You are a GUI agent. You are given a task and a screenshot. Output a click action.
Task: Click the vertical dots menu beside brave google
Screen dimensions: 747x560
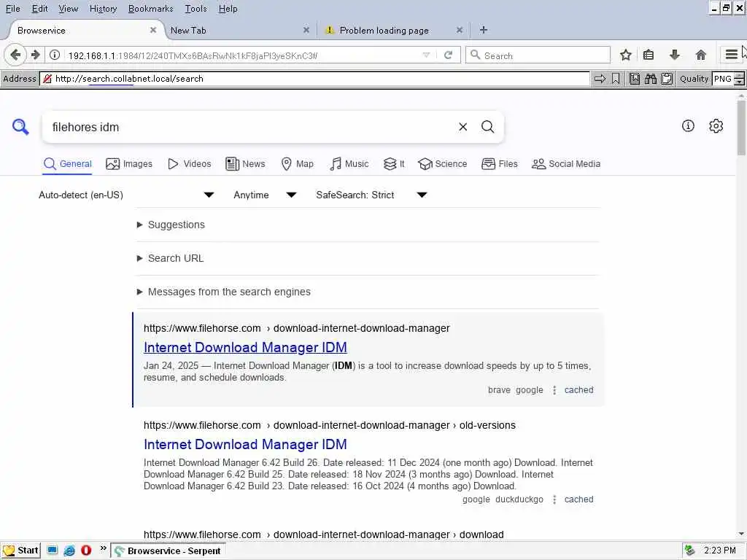pos(554,391)
